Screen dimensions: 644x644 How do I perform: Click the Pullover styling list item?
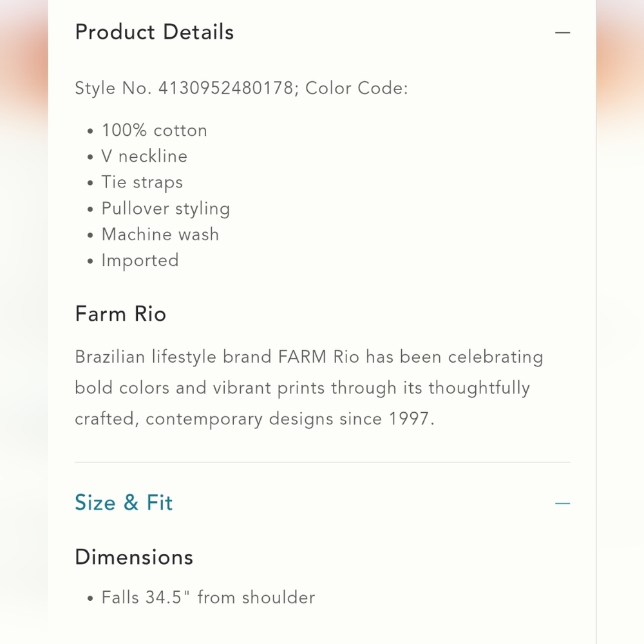pyautogui.click(x=166, y=209)
